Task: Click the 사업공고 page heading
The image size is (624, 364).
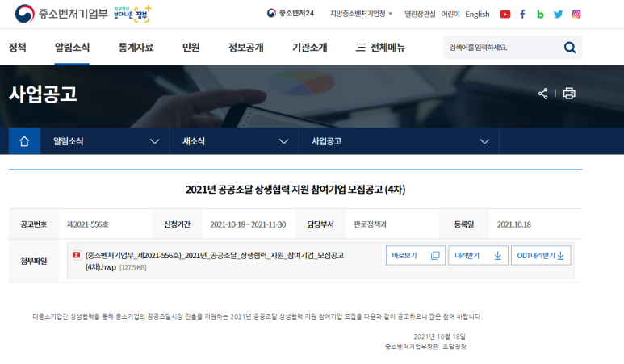Action: [43, 94]
